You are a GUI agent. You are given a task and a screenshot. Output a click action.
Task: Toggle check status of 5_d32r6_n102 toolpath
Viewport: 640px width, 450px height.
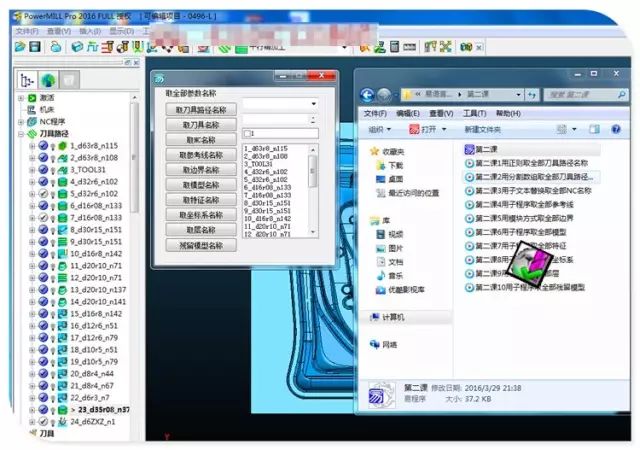43,194
